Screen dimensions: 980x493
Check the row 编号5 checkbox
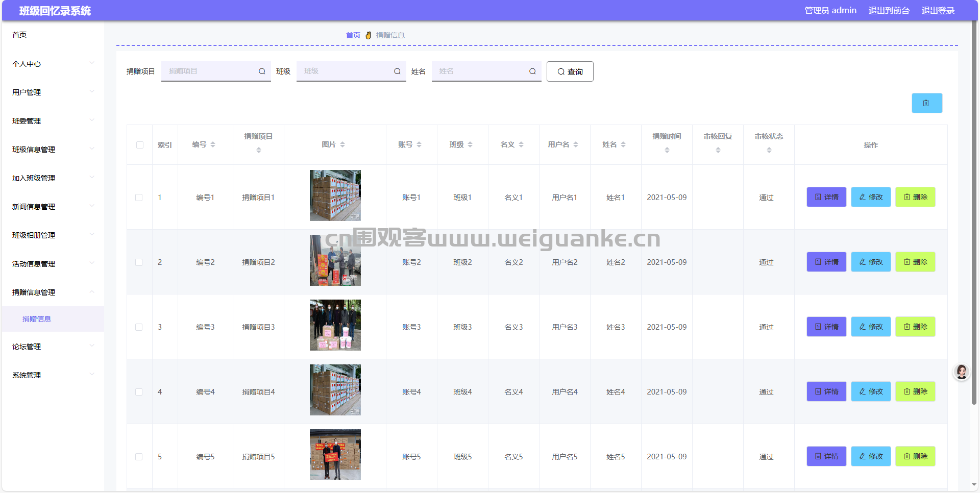139,457
